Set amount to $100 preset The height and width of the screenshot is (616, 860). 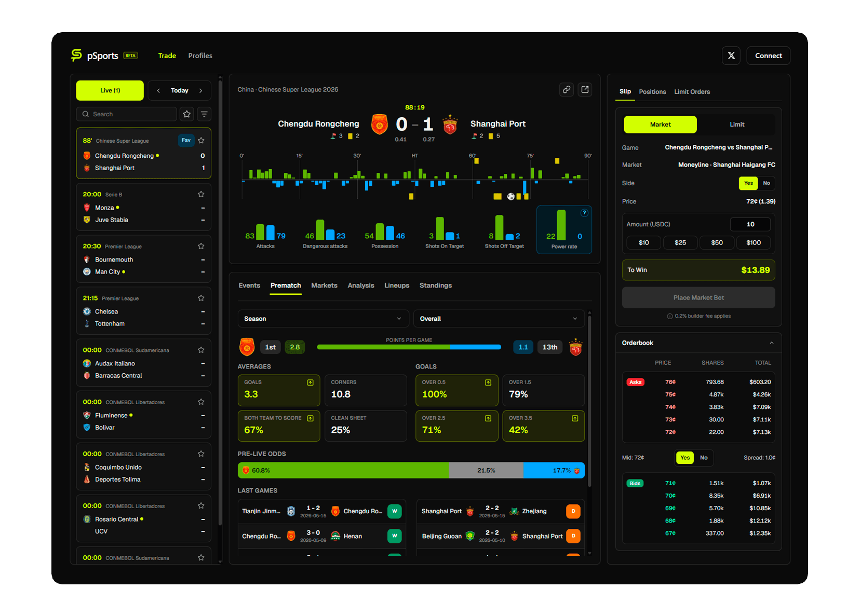pos(754,242)
